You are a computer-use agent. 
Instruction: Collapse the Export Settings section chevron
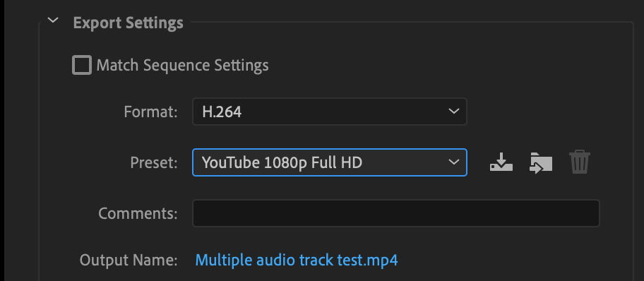pyautogui.click(x=53, y=20)
